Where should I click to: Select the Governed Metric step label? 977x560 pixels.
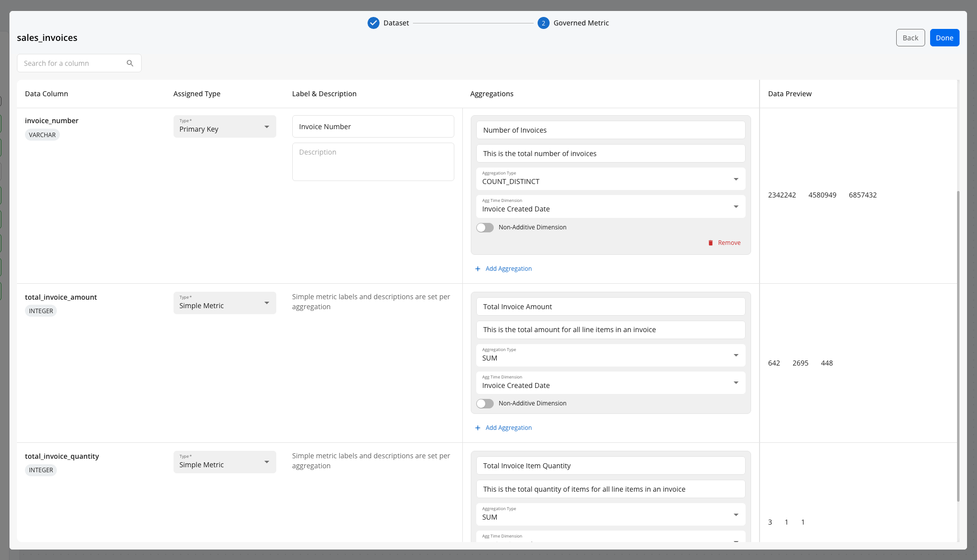coord(581,23)
